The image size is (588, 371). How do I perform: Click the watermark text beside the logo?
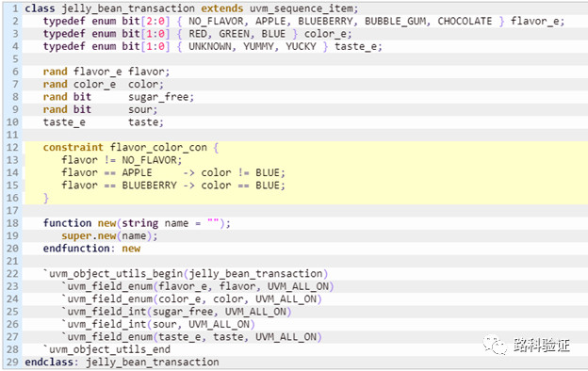click(542, 345)
